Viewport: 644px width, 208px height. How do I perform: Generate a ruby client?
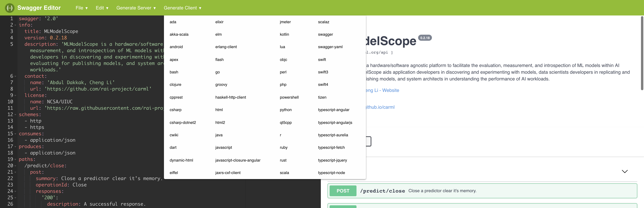283,148
